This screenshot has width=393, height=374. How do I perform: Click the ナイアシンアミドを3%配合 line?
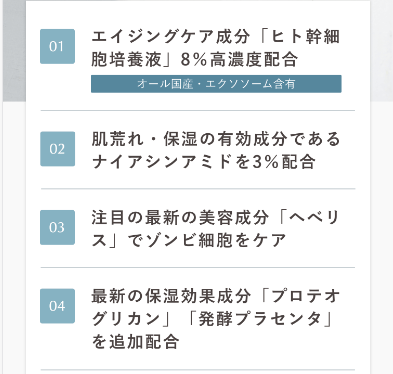[203, 162]
